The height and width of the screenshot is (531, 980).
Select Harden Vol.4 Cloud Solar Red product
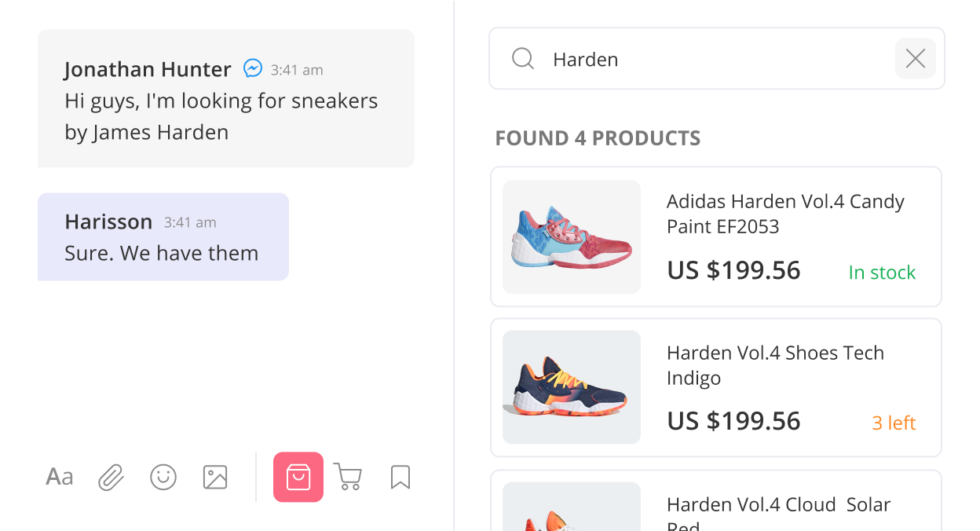[716, 500]
